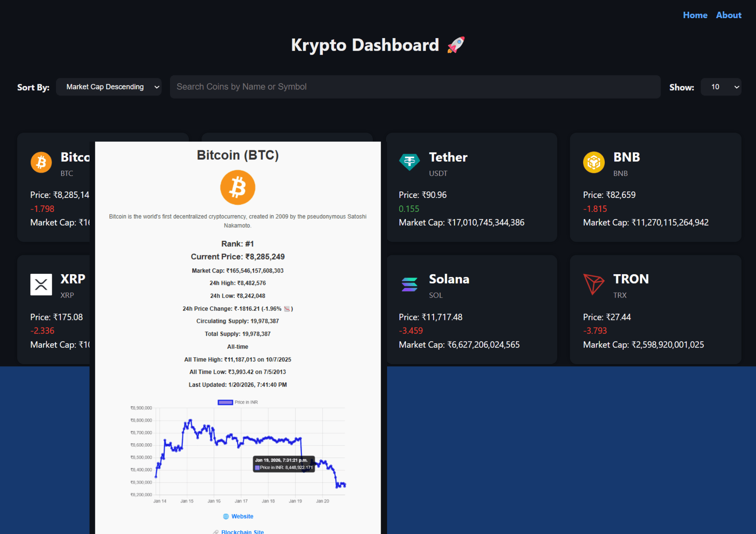The width and height of the screenshot is (756, 534).
Task: Click the 24h High line
Action: pos(238,283)
